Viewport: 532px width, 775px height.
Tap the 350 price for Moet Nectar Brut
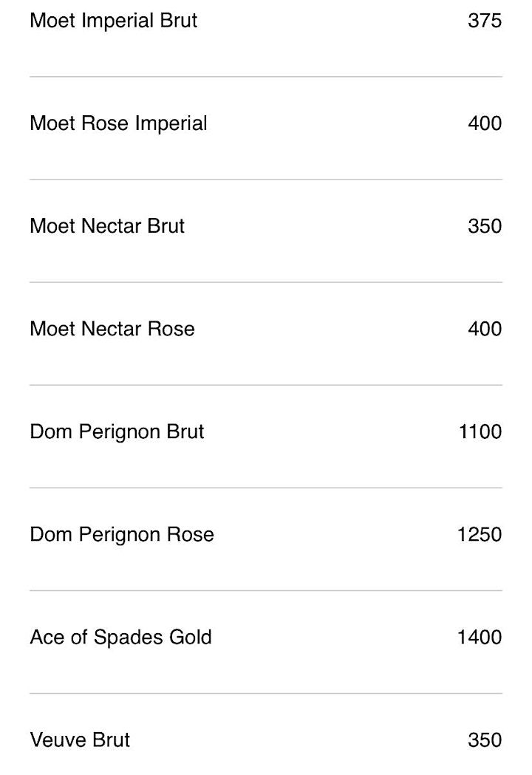pos(485,226)
